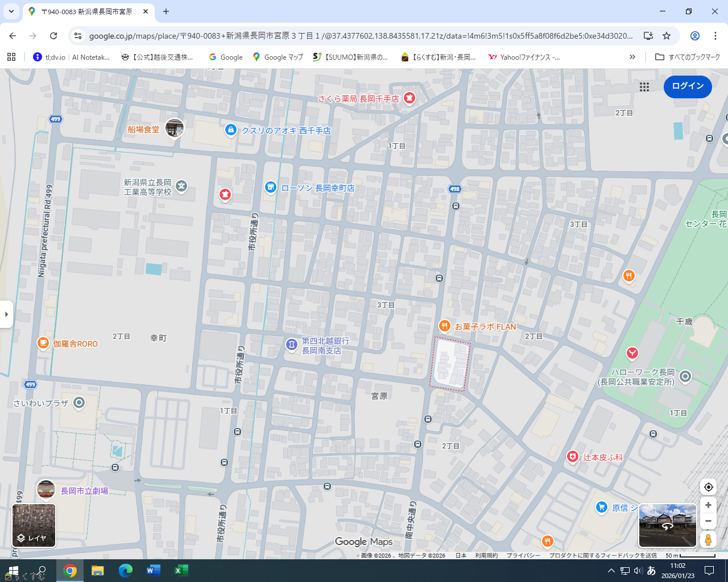Open the すべてのブックマーク folder
The image size is (728, 582).
[688, 57]
